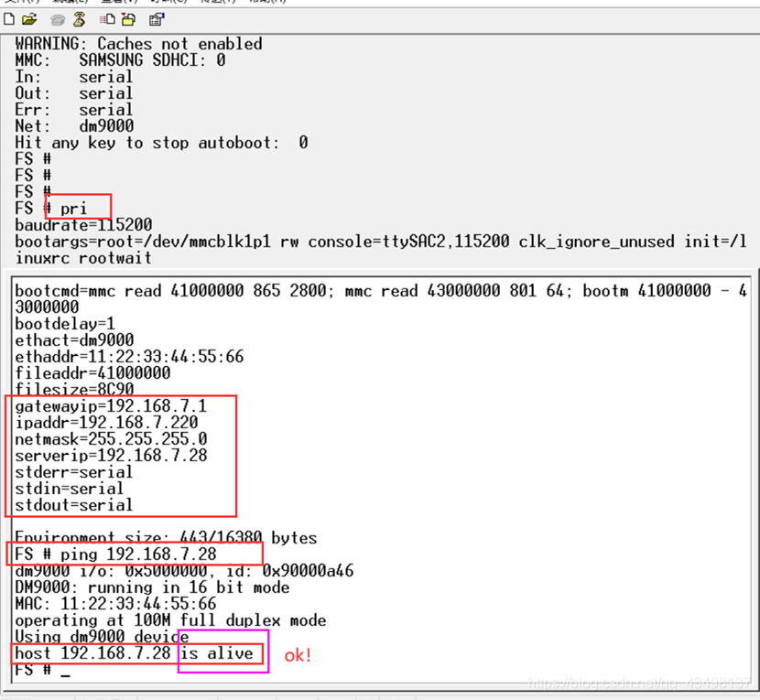Image resolution: width=760 pixels, height=700 pixels.
Task: Click the Disconnect phone icon
Action: coord(80,19)
